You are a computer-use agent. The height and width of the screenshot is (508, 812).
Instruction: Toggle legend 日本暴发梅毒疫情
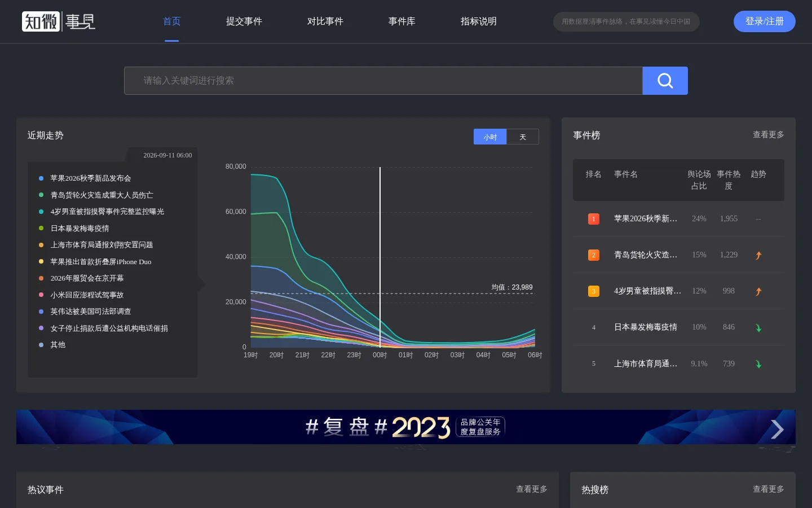pyautogui.click(x=74, y=228)
